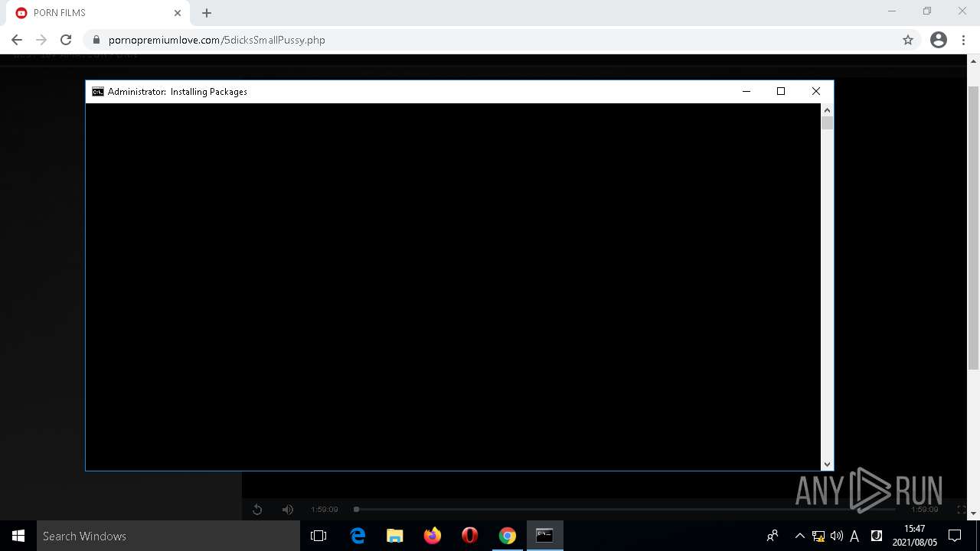Select the command prompt taskbar icon
This screenshot has width=980, height=551.
click(x=545, y=536)
